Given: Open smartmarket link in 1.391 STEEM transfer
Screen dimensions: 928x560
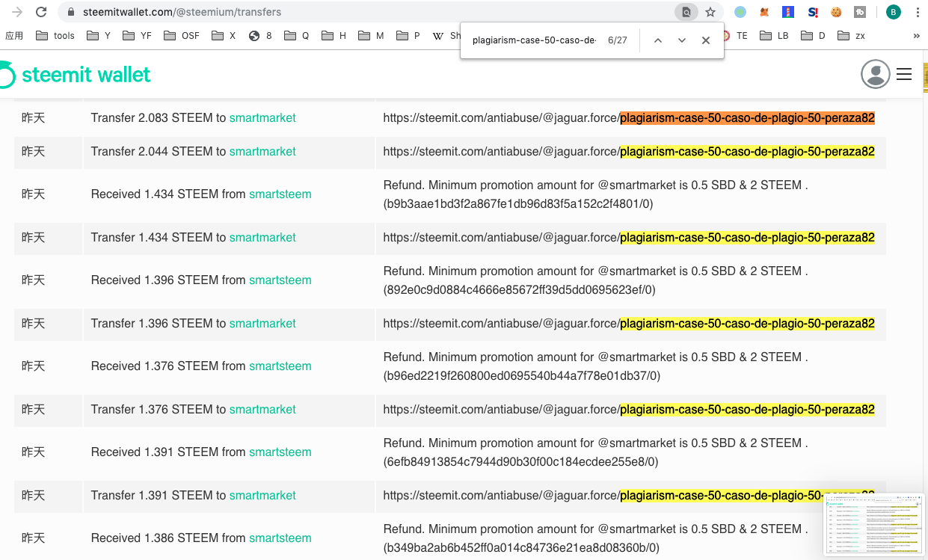Looking at the screenshot, I should 262,495.
